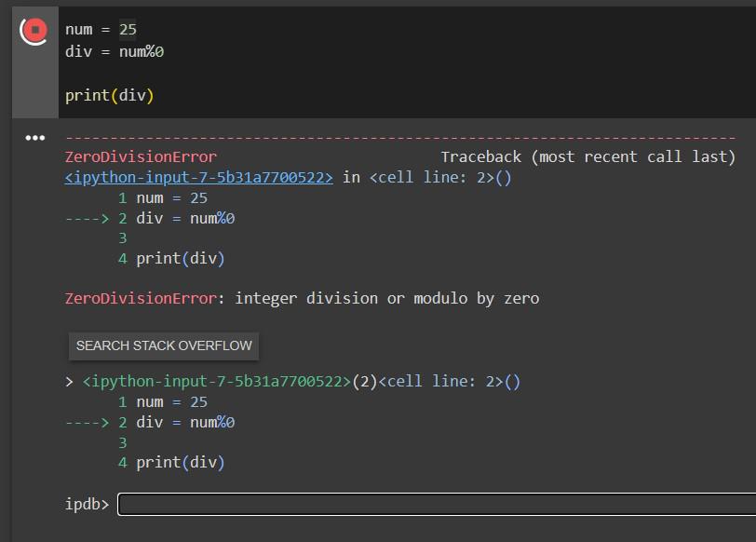Click the code line 'num = 25' in editor

(101, 30)
